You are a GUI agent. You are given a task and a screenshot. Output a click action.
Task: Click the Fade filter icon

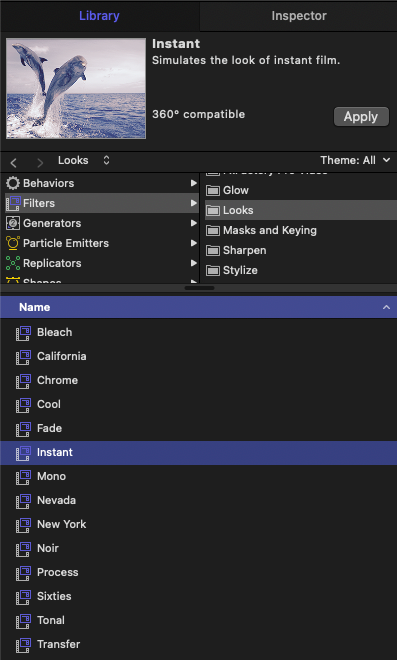tap(23, 429)
